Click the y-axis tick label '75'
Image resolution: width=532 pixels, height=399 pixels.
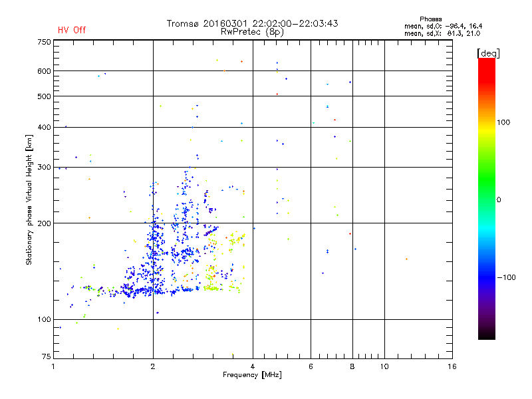point(46,356)
